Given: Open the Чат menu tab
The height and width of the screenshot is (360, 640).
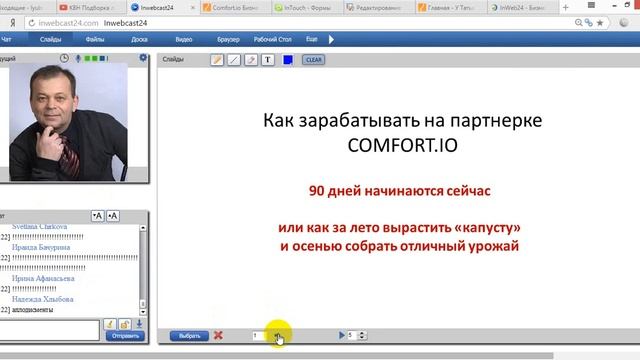Looking at the screenshot, I should coord(6,39).
